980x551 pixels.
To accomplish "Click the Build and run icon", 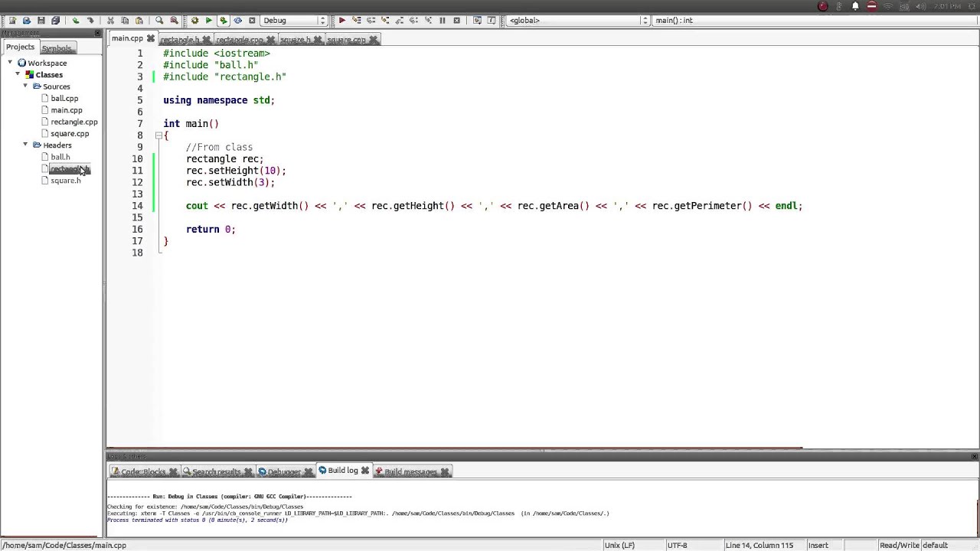I will coord(223,21).
